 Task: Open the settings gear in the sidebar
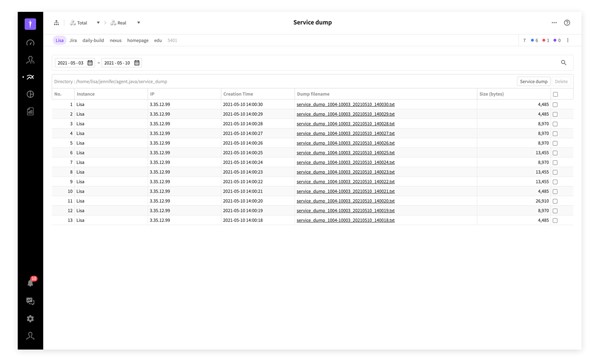[30, 319]
